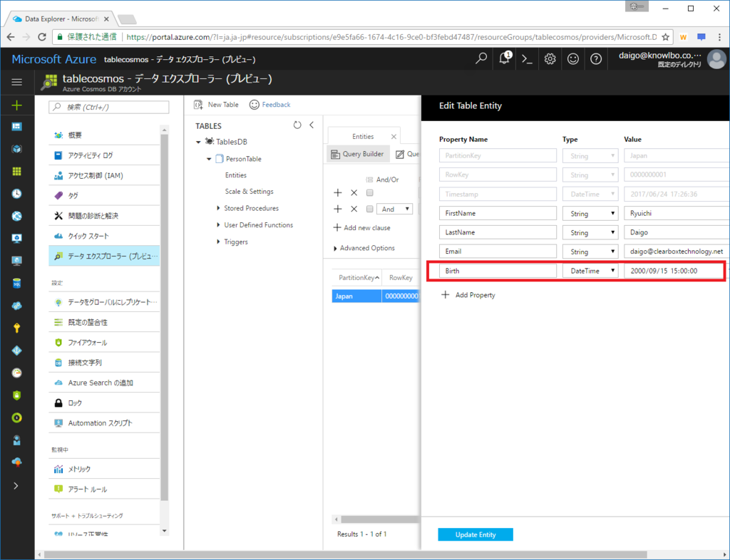This screenshot has width=730, height=560.
Task: Open 接続文字列 menu item
Action: [x=104, y=363]
